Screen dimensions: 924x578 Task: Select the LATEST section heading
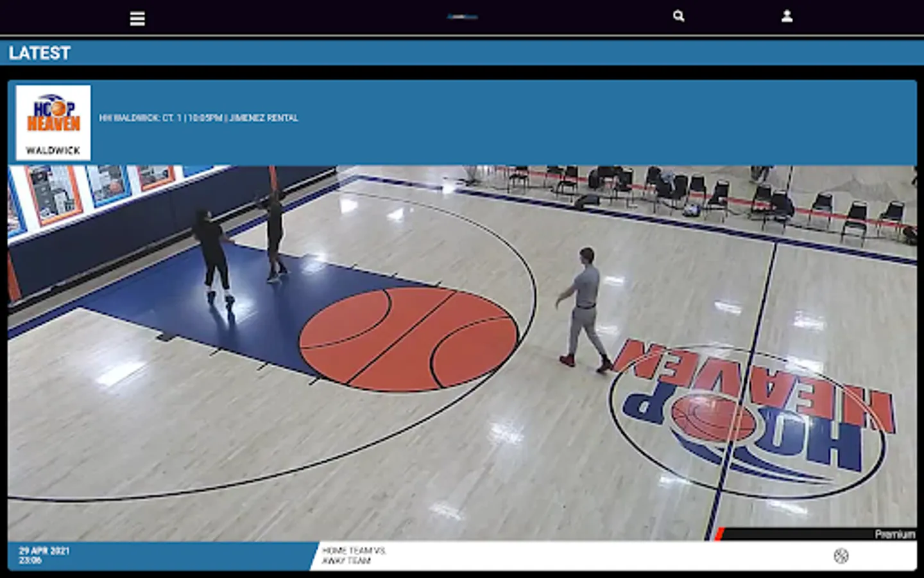tap(39, 53)
